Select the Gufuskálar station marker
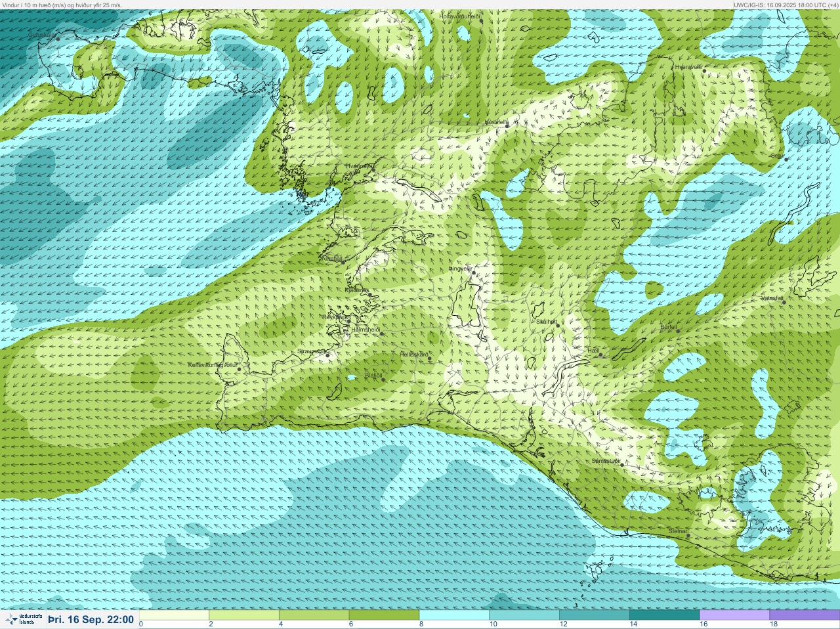Viewport: 840px width, 629px height. point(58,39)
